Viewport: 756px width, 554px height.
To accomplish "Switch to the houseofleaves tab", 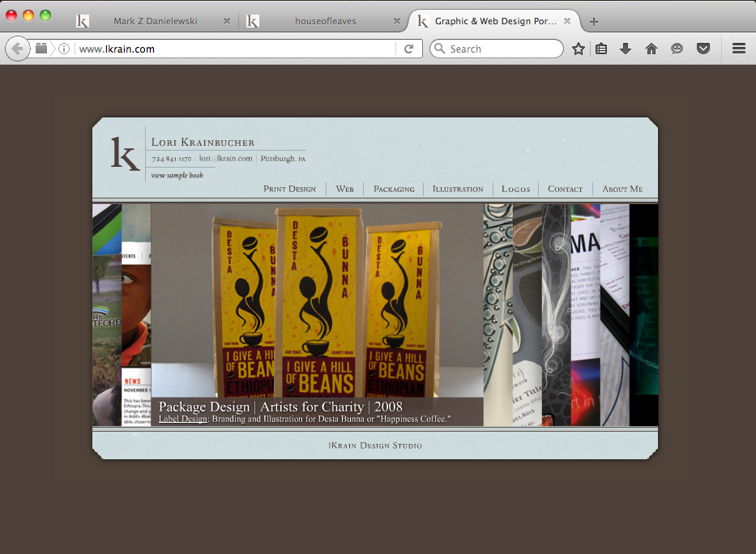I will tap(326, 21).
